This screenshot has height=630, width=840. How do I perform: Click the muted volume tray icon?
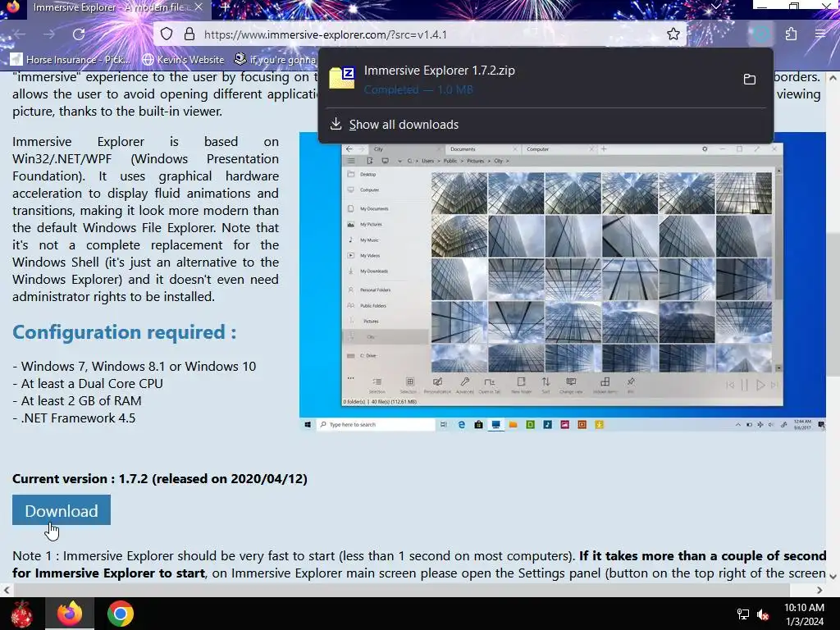point(763,614)
